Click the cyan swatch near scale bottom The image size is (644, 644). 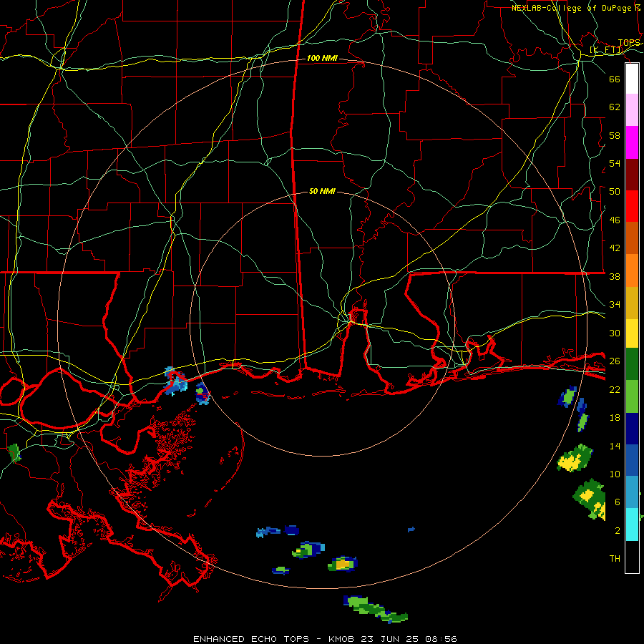click(x=632, y=525)
